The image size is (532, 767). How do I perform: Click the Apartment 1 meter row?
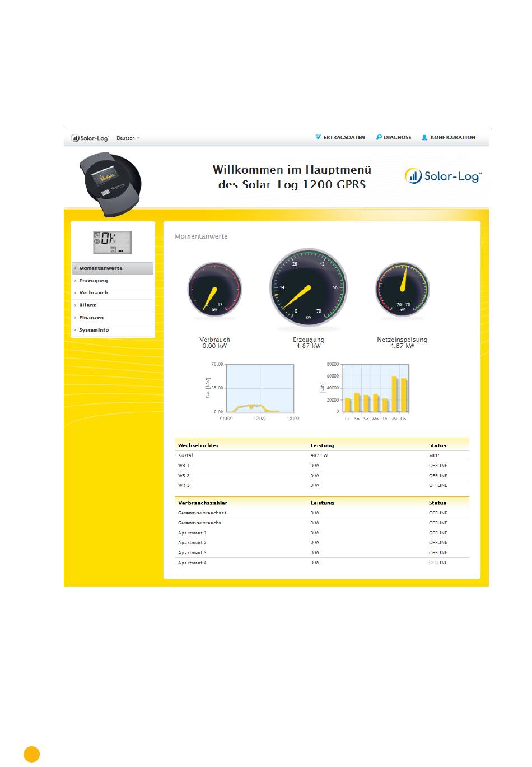(x=322, y=533)
